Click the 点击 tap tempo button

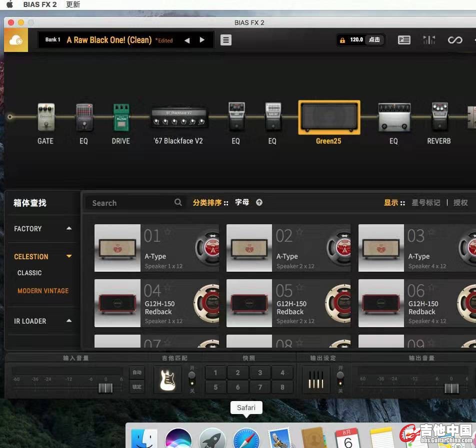coord(374,40)
